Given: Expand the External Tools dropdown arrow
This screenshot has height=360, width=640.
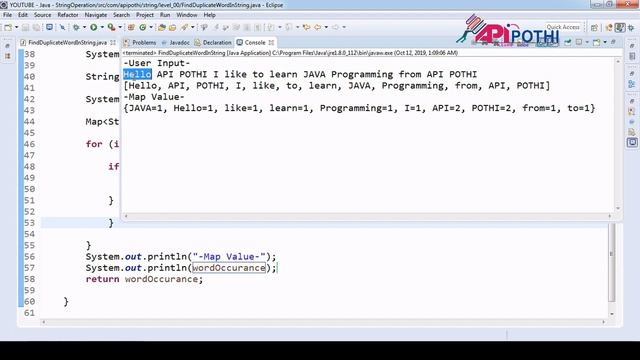Looking at the screenshot, I should tap(120, 27).
